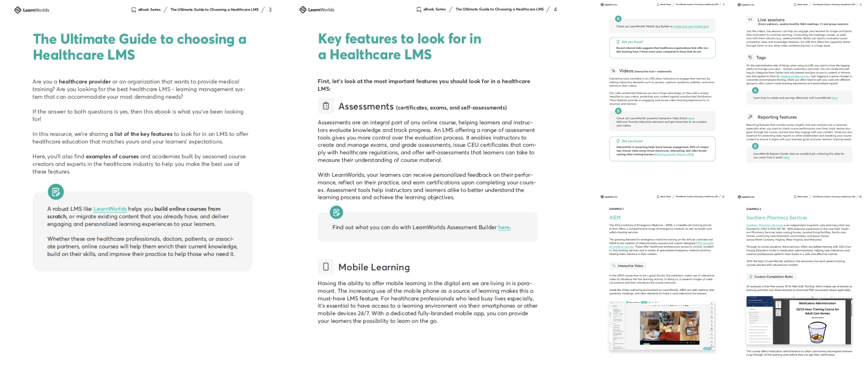
Task: Click the Videos interactive tool icon on page 5
Action: pos(613,71)
